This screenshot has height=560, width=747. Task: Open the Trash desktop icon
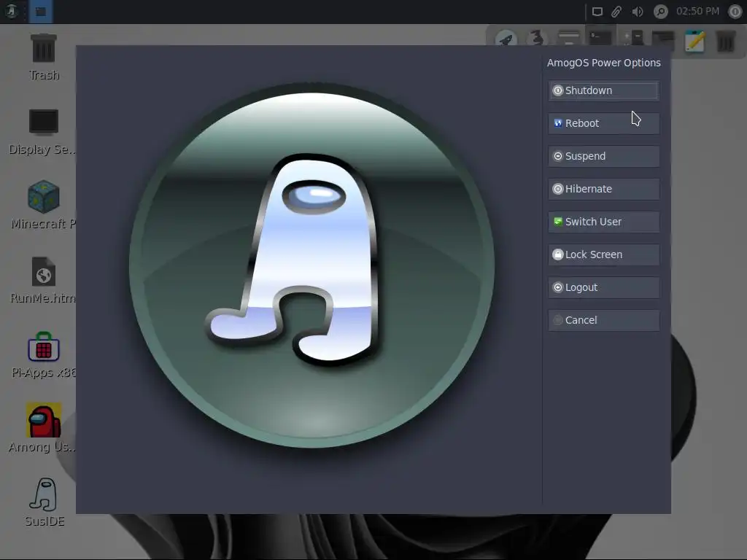coord(44,57)
